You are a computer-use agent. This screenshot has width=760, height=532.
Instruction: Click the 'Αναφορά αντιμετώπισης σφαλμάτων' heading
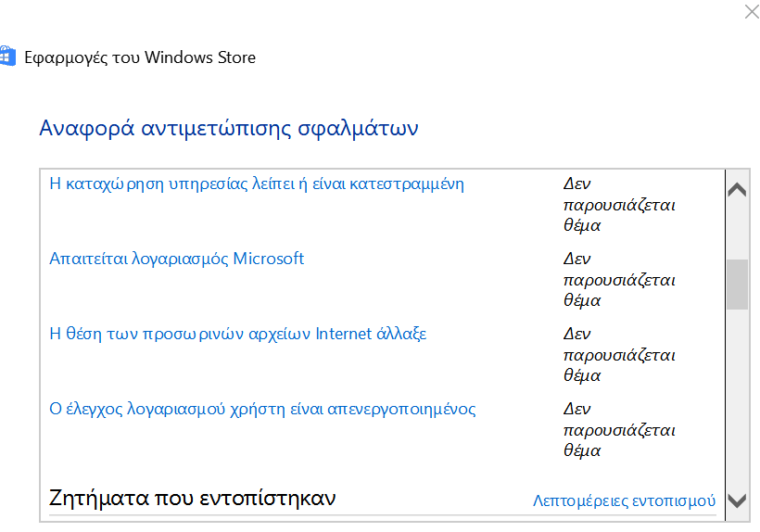click(229, 129)
